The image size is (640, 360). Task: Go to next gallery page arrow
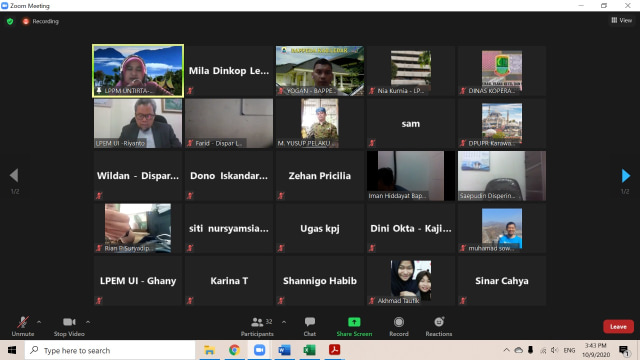[625, 176]
